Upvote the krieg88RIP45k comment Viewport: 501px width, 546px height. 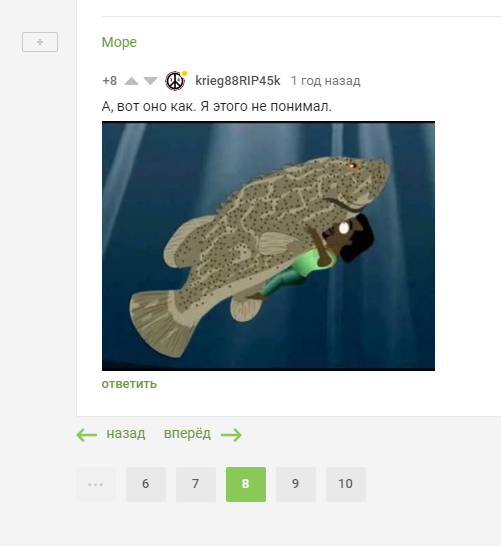pos(131,81)
